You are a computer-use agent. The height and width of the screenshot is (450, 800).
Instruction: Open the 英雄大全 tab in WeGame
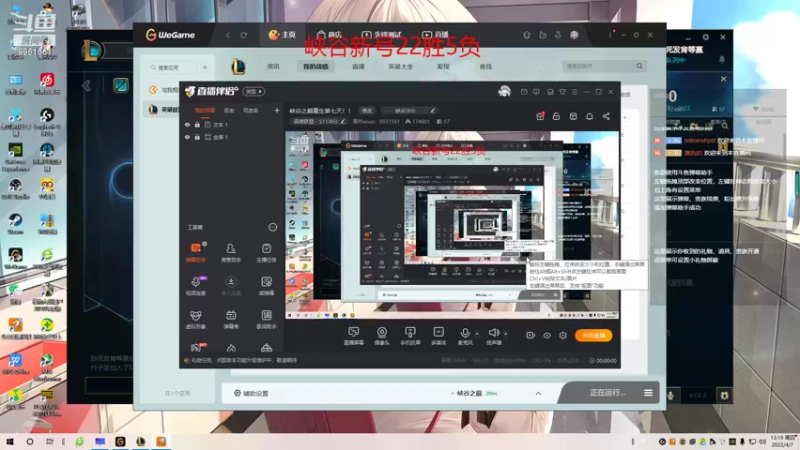point(401,66)
